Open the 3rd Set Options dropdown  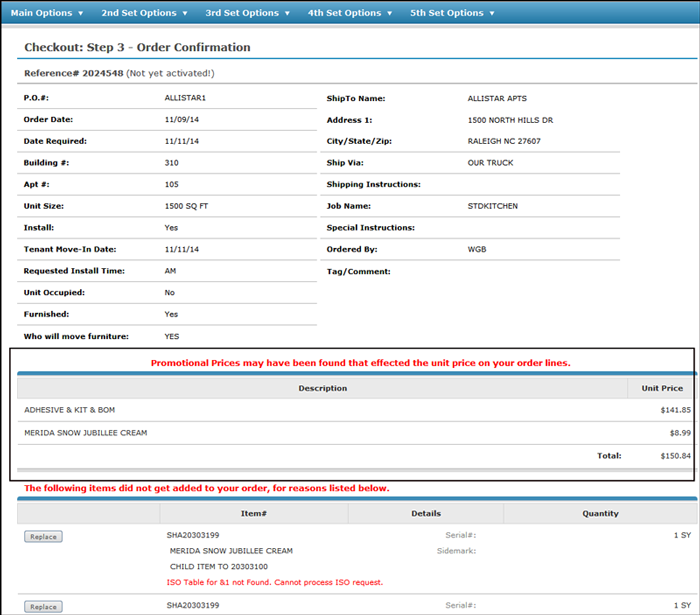coord(248,13)
